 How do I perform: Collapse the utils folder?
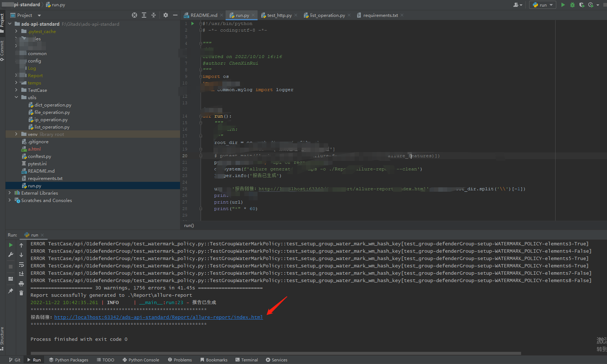tap(16, 97)
